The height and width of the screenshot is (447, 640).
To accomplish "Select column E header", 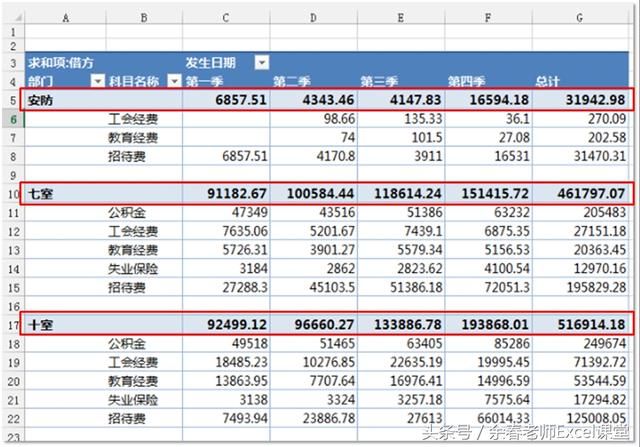I will 401,18.
